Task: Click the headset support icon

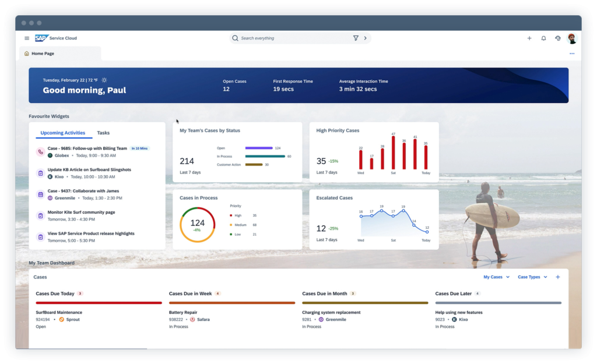Action: pyautogui.click(x=558, y=38)
